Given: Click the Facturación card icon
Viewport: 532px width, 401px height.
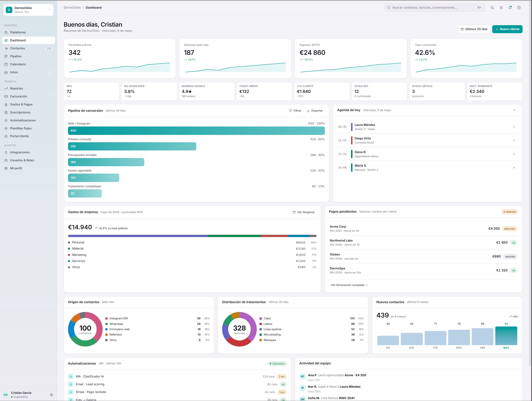Looking at the screenshot, I should [x=6, y=96].
